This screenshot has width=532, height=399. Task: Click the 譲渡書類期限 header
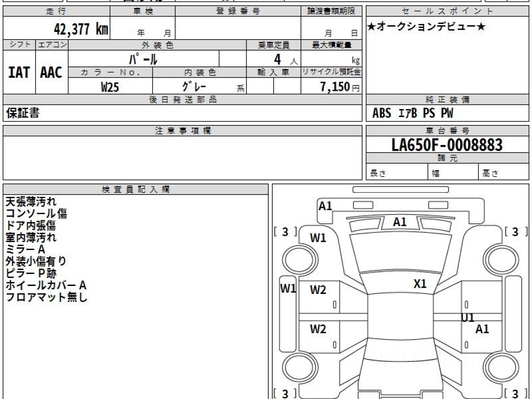click(332, 12)
